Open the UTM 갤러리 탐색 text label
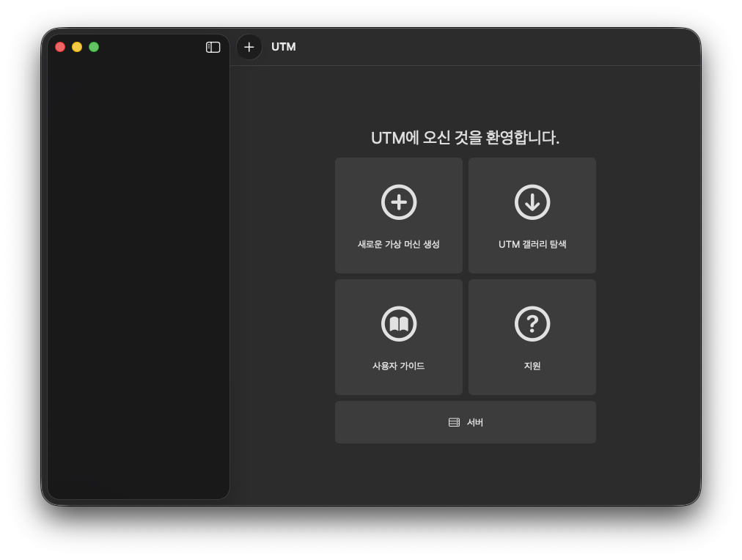This screenshot has height=560, width=742. click(x=532, y=244)
